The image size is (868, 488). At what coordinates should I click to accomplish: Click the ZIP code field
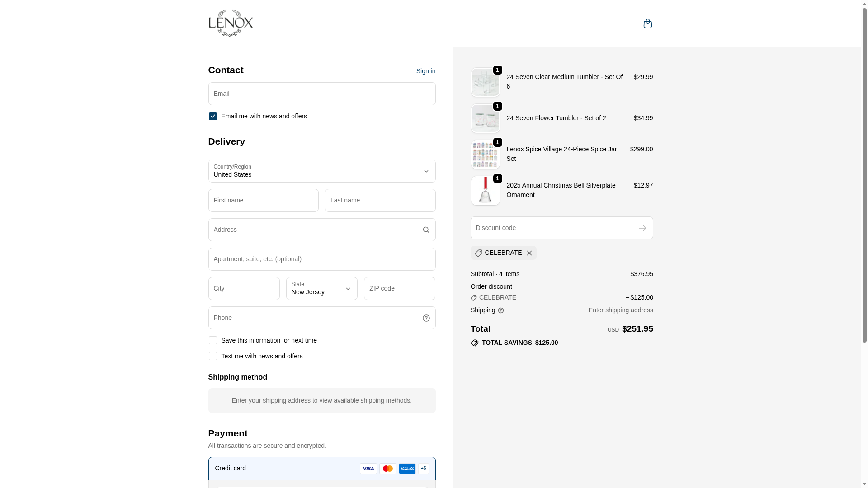click(x=399, y=289)
